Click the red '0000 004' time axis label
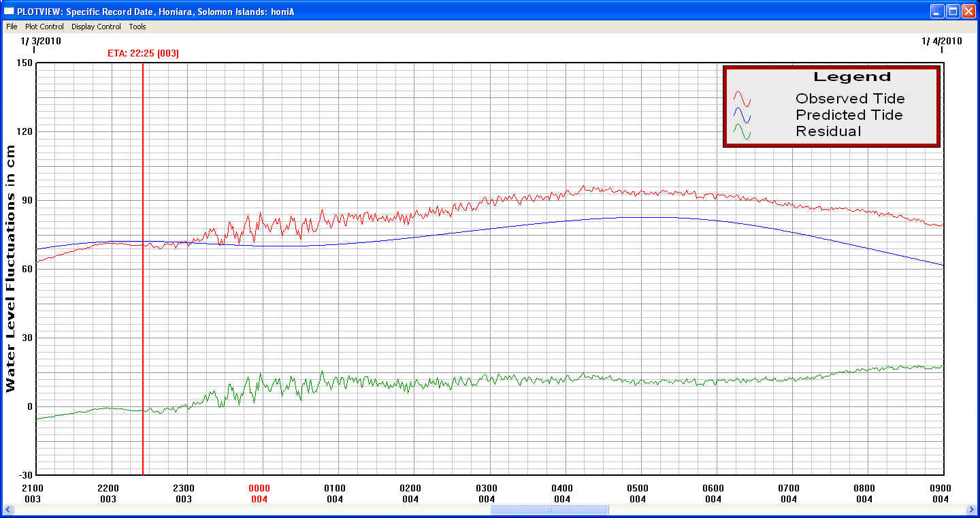980x518 pixels. (259, 493)
